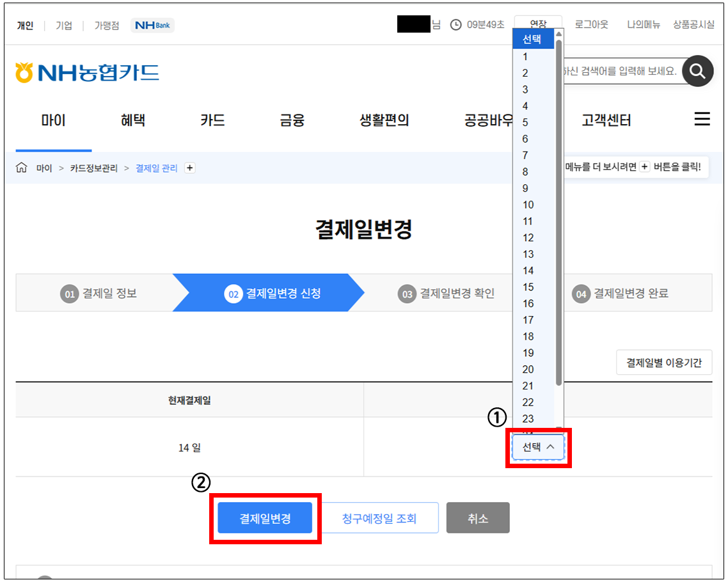
Task: Open 결제일별 이용기간 button
Action: click(x=663, y=363)
